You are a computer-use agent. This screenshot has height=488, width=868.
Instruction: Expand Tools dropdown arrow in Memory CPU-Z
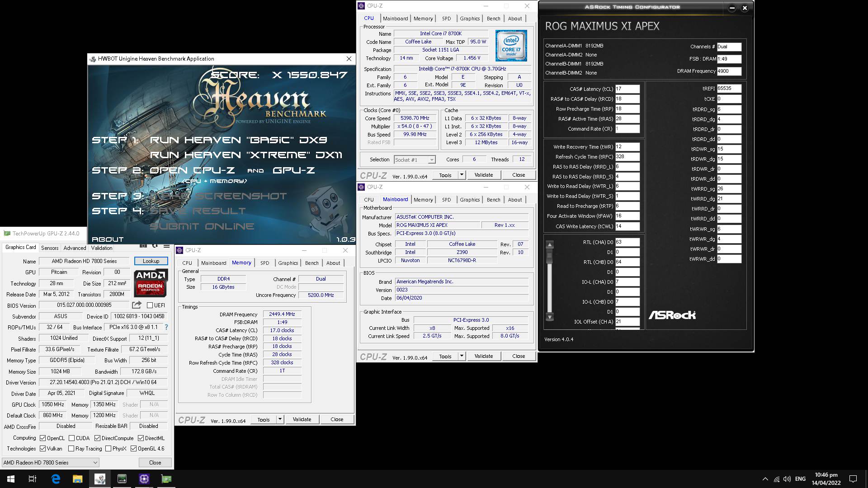(280, 419)
